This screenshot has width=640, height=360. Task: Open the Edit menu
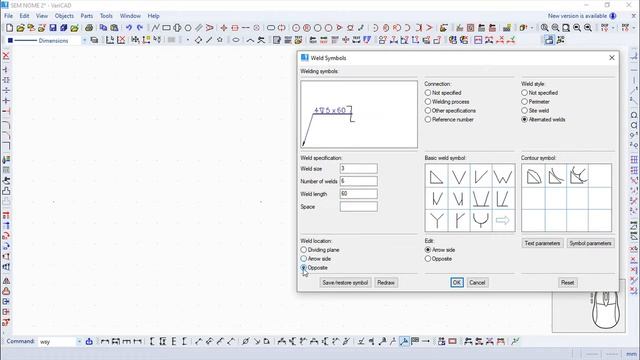(x=24, y=16)
